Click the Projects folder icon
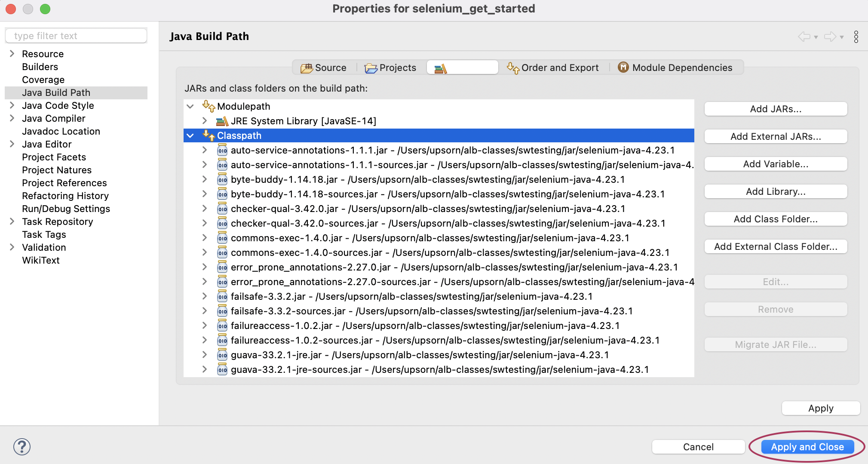Viewport: 868px width, 464px height. click(x=371, y=68)
